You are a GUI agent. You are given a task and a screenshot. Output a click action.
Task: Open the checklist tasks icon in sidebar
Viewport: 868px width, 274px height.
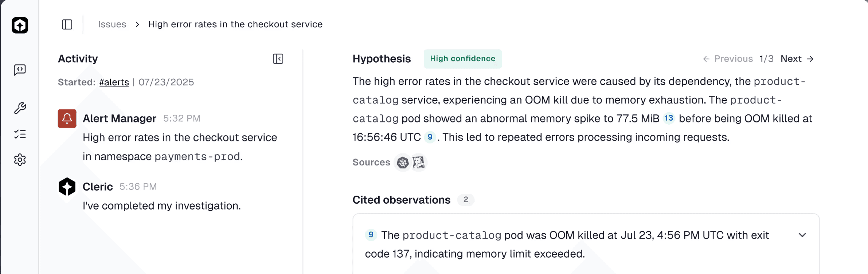pos(20,134)
